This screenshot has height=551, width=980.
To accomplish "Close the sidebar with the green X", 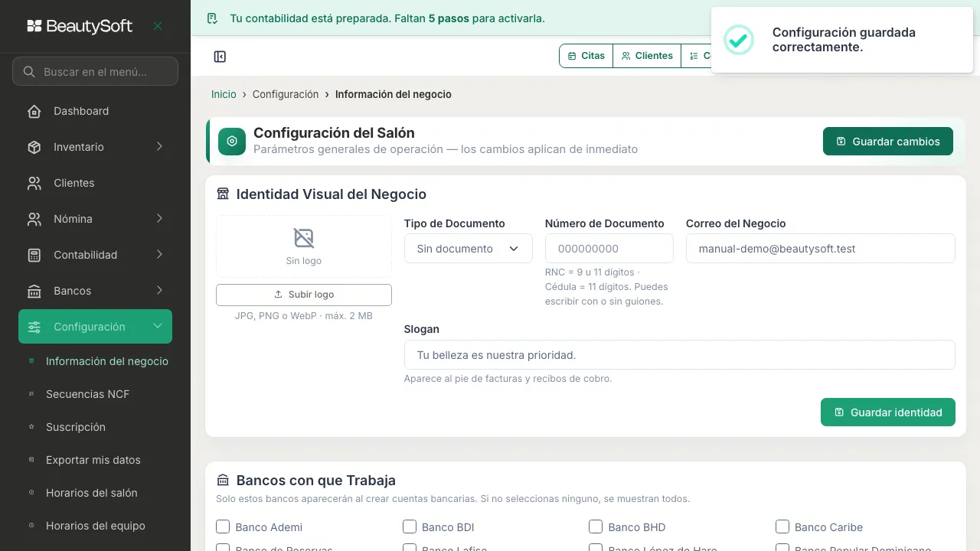I will (158, 26).
